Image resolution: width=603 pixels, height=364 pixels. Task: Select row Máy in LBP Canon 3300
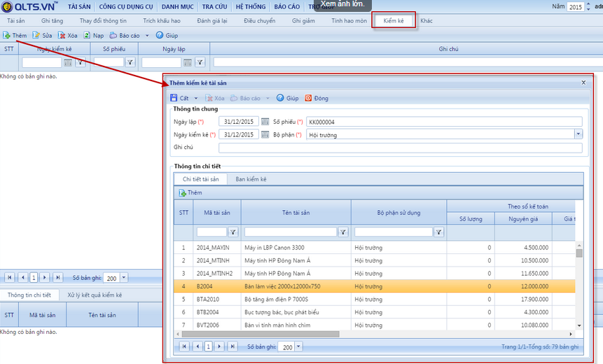click(x=375, y=248)
